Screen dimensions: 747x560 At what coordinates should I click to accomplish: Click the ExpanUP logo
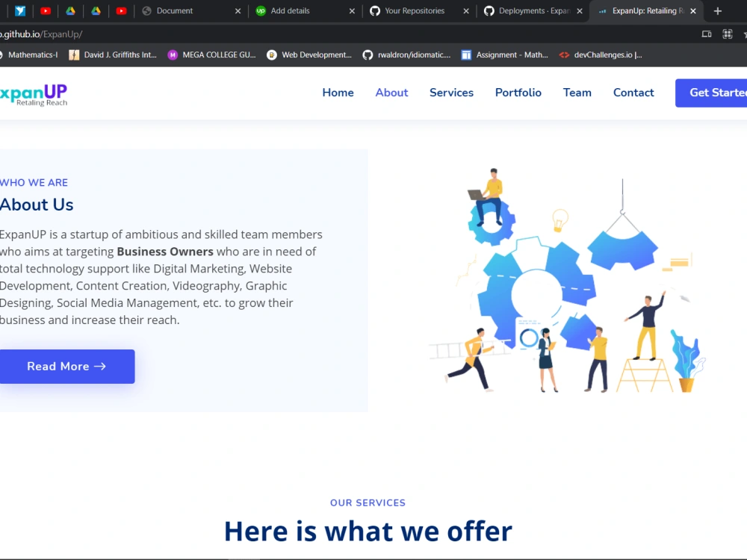34,95
